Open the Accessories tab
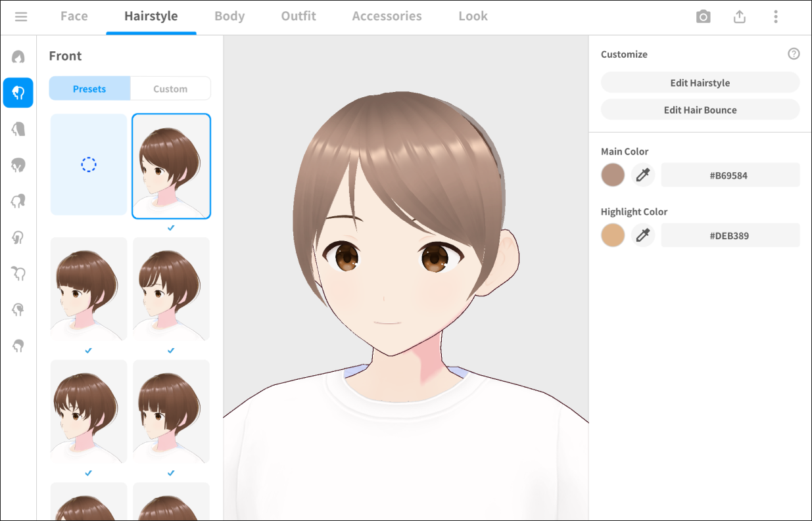 (x=387, y=16)
